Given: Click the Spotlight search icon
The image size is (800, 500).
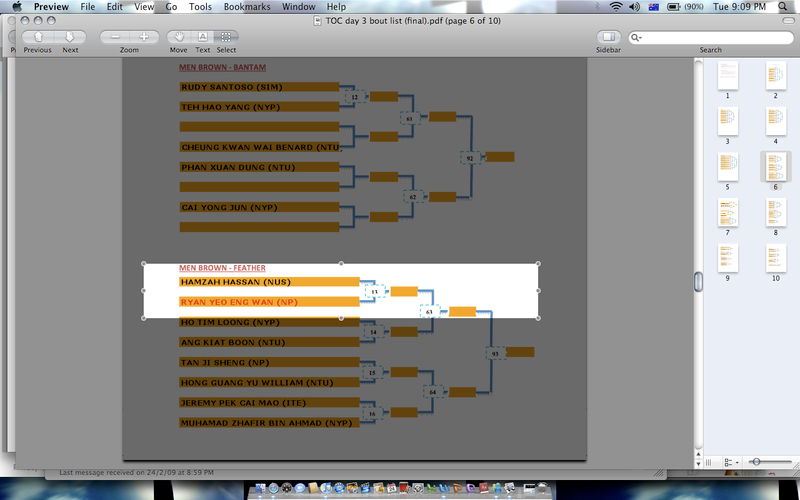Looking at the screenshot, I should click(x=787, y=6).
